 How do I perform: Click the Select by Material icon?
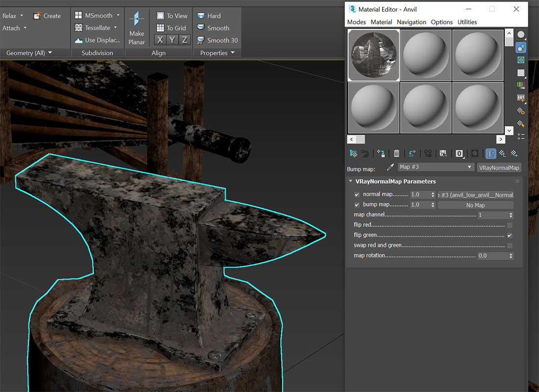(521, 123)
